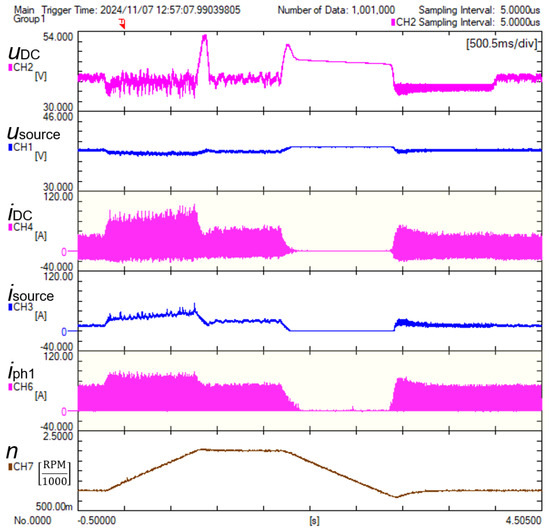Click the second uDC voltage peak
This screenshot has width=550, height=531.
pos(288,46)
